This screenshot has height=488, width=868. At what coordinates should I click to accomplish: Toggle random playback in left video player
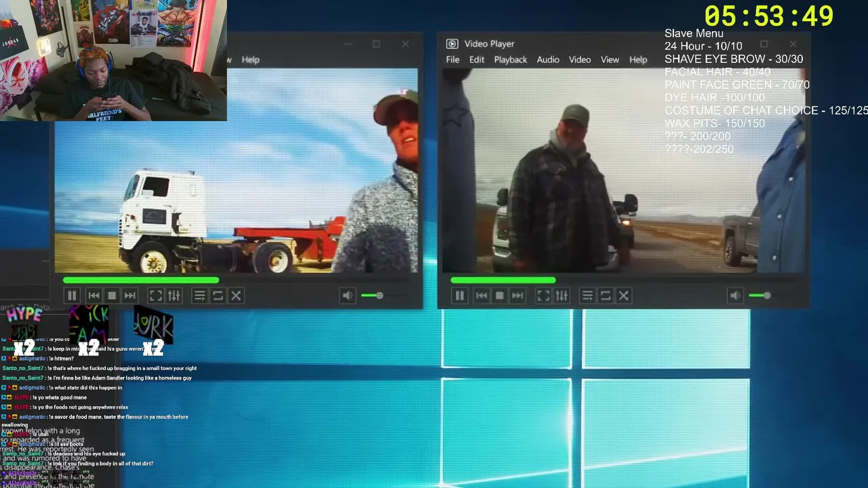coord(236,296)
